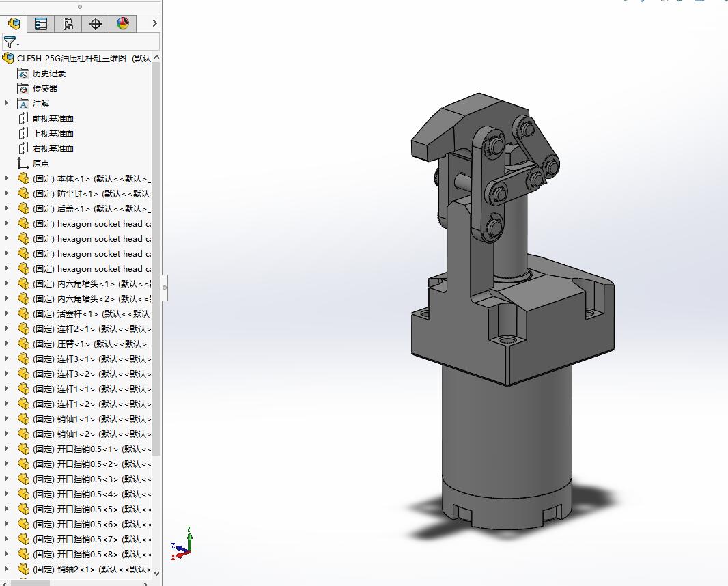
Task: Click the 本体<1> part icon
Action: point(23,178)
